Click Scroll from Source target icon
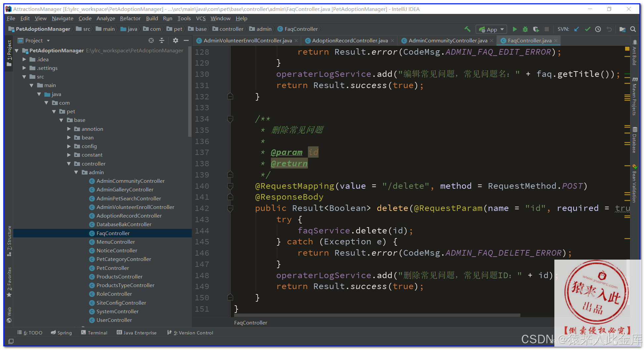Viewport: 644px width, 350px height. 151,40
